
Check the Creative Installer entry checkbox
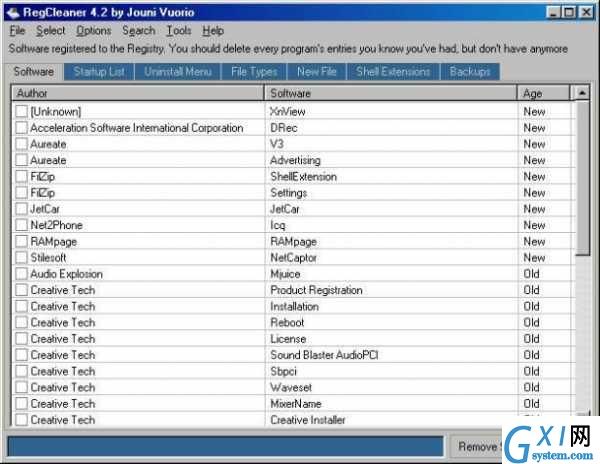coord(21,420)
